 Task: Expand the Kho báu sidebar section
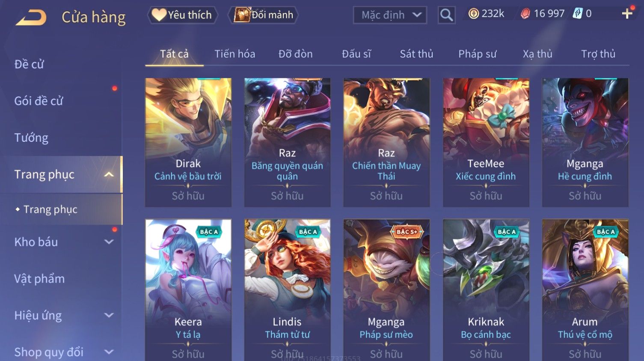click(109, 242)
